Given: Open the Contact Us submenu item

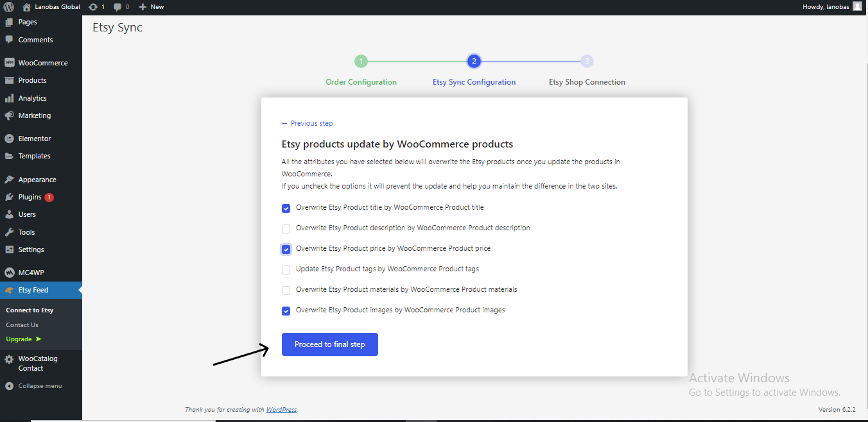Looking at the screenshot, I should coord(22,325).
